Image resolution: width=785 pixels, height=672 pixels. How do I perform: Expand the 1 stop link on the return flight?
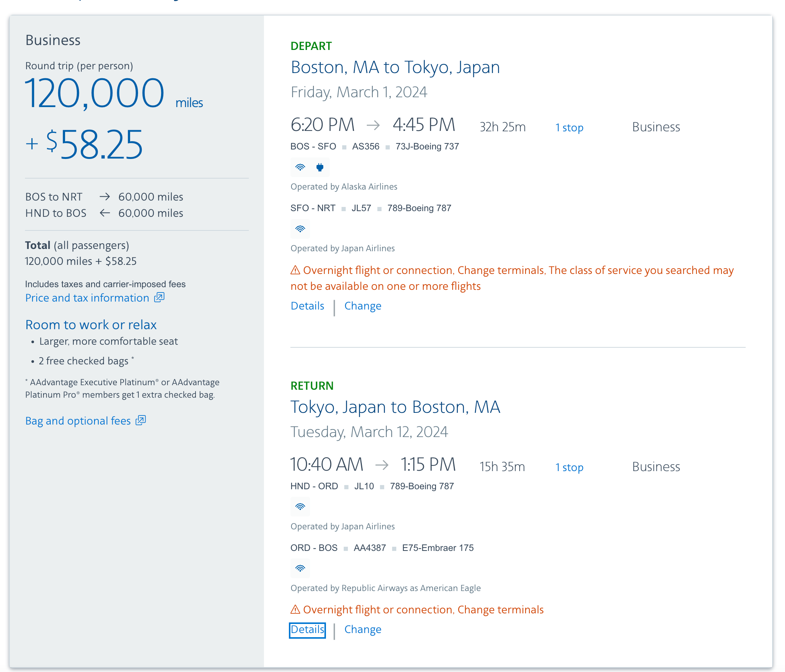(569, 467)
